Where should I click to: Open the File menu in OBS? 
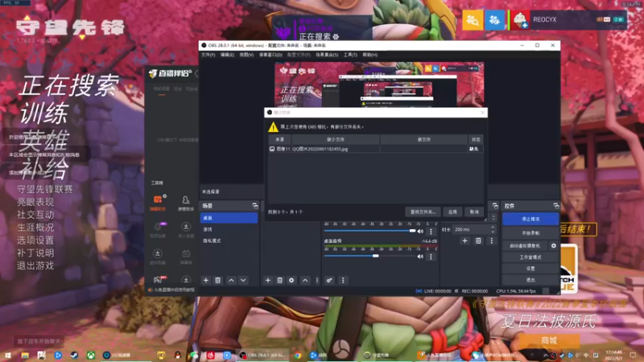pyautogui.click(x=208, y=55)
